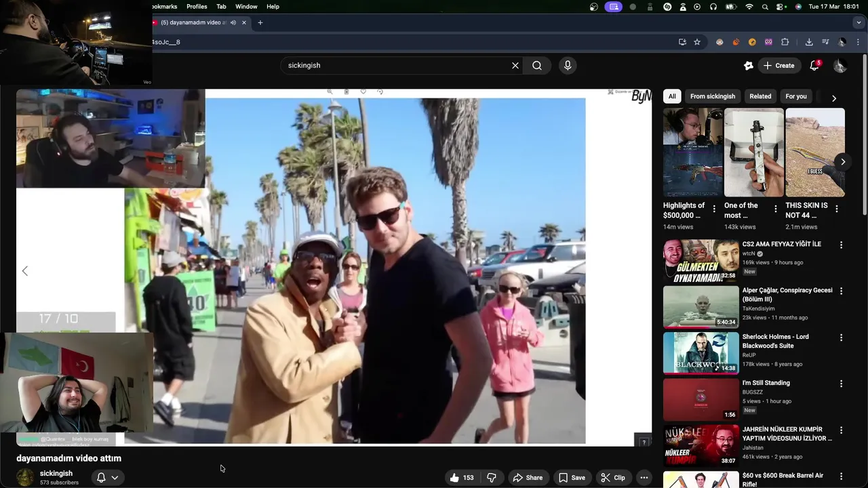Open the Tab menu
The width and height of the screenshot is (868, 488).
click(x=221, y=7)
